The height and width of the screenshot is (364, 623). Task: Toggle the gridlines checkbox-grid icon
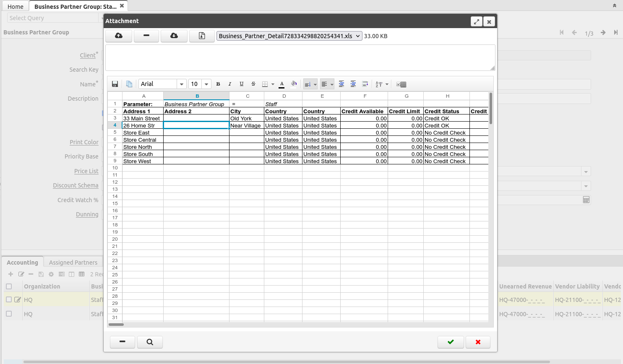click(401, 84)
